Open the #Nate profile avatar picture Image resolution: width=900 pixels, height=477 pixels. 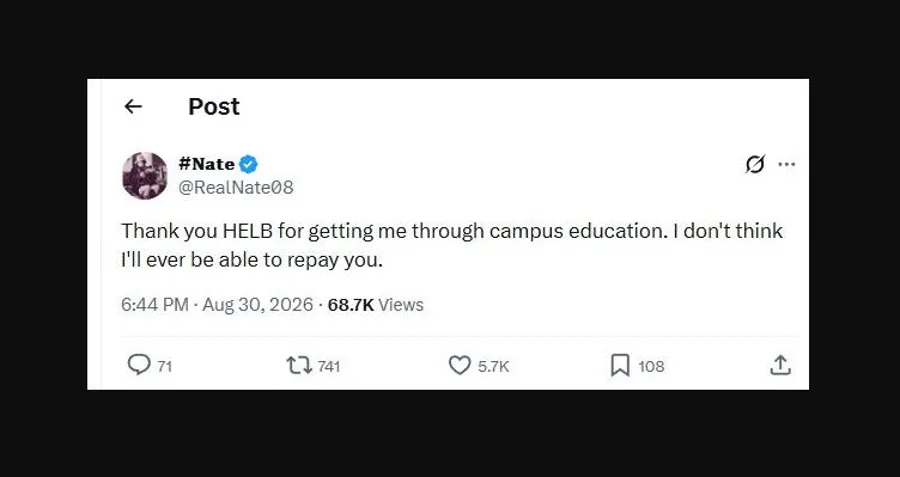click(145, 176)
